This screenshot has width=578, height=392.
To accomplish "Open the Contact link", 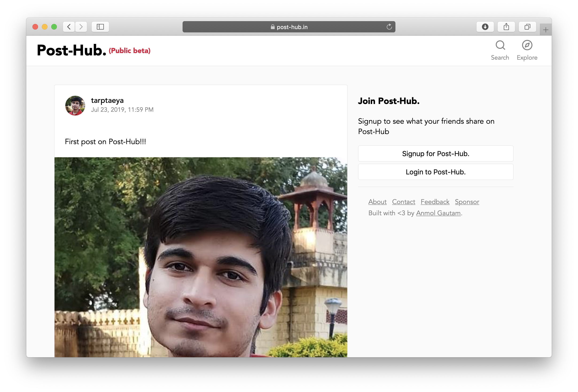I will (x=403, y=202).
